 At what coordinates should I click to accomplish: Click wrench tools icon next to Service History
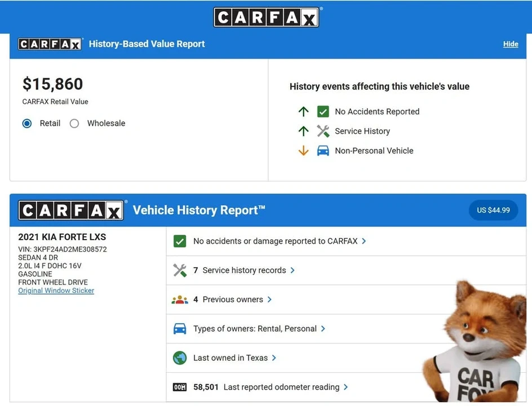323,131
